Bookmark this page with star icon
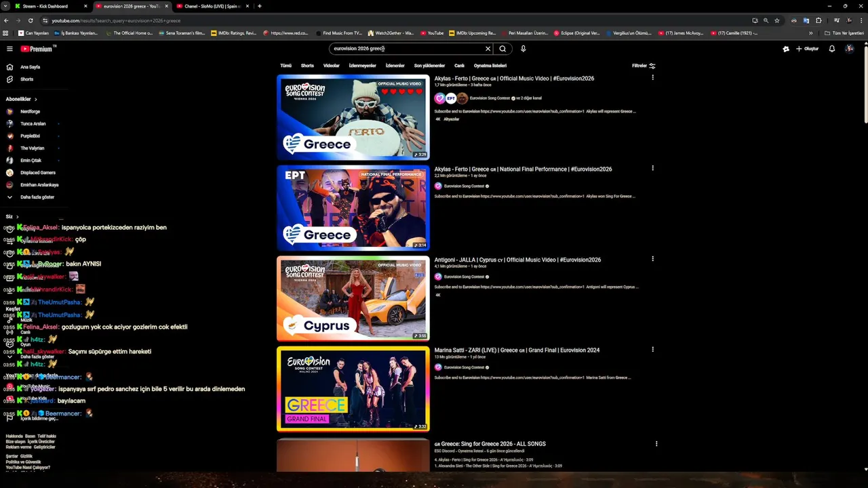Screen dimensions: 868x488 click(x=777, y=20)
